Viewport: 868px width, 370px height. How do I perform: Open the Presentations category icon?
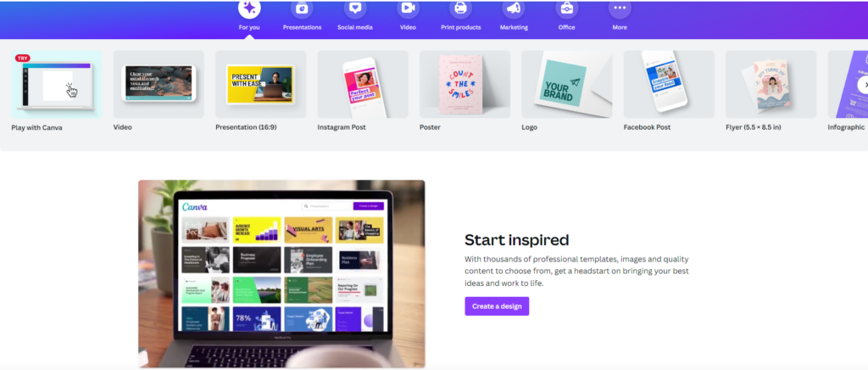(x=302, y=8)
